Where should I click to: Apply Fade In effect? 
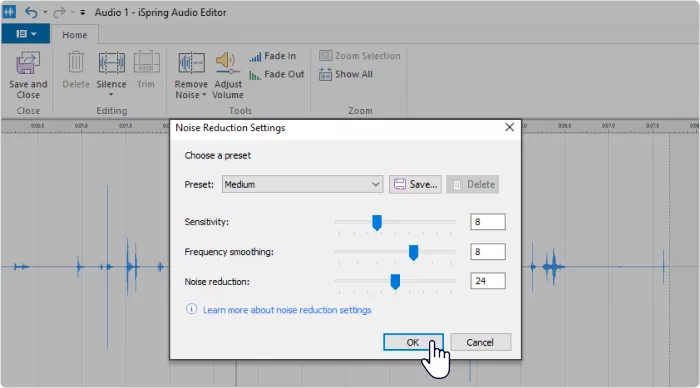click(x=273, y=56)
